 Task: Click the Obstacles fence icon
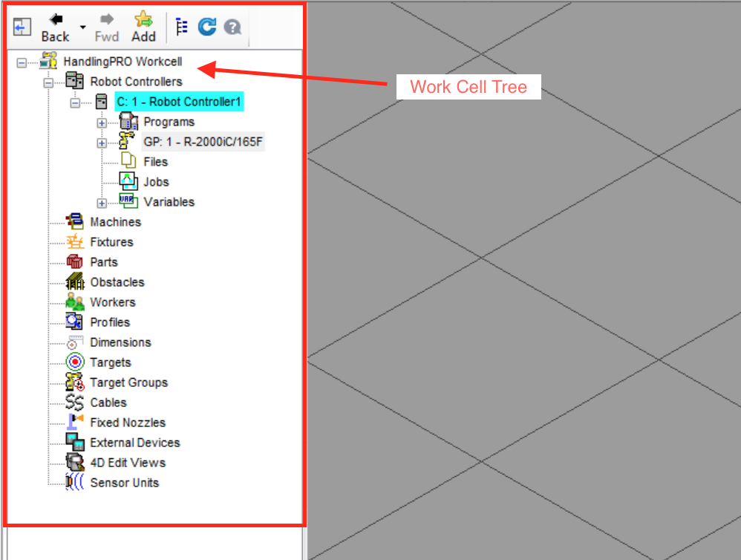[x=75, y=281]
